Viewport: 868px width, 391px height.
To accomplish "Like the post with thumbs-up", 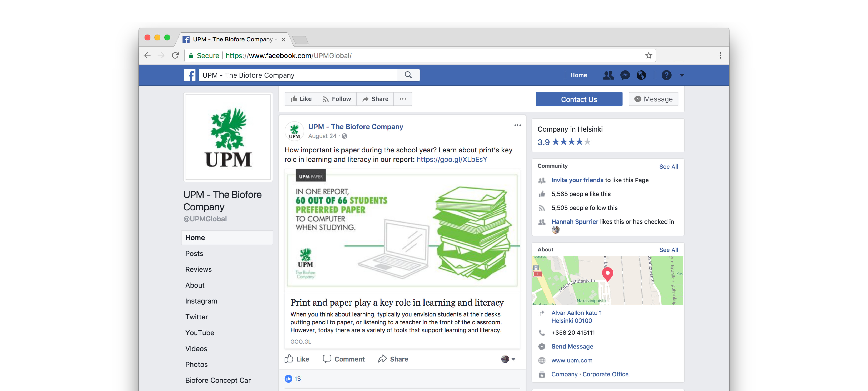I will (297, 359).
